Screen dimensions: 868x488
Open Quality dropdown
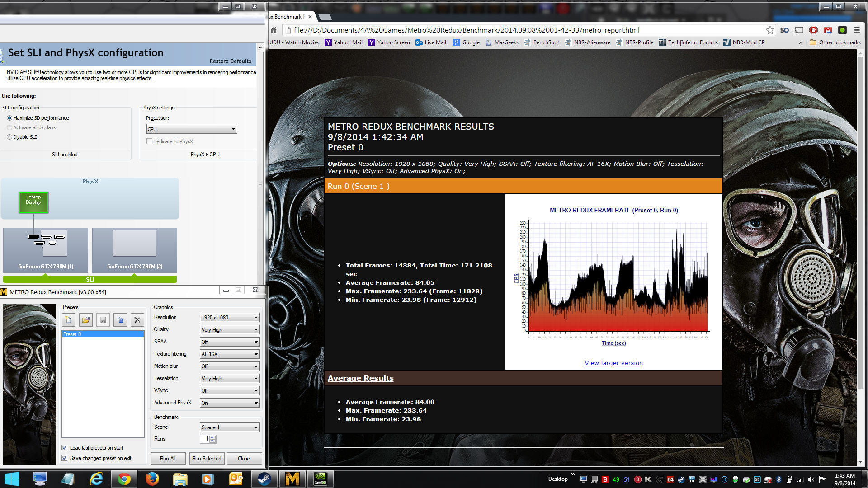(230, 330)
